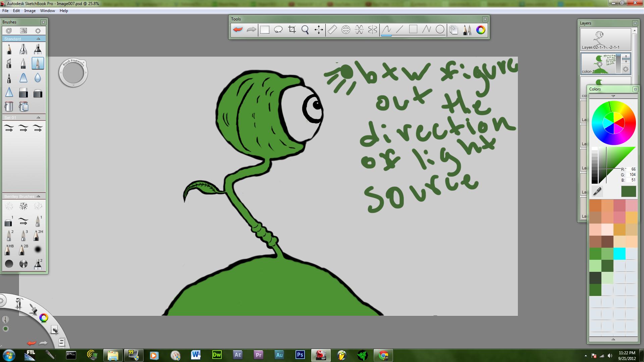Select the Flood Fill bucket tool
644x362 pixels.
(x=9, y=107)
